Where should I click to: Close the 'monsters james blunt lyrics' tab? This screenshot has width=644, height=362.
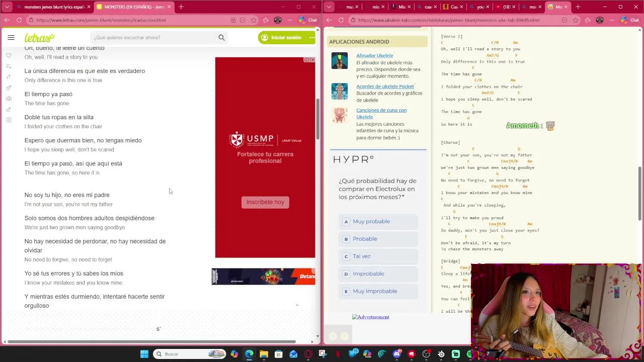click(x=89, y=7)
